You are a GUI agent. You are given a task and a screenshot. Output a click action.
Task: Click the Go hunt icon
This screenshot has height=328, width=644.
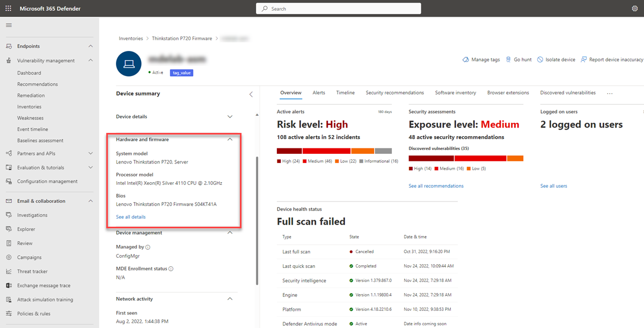pos(508,59)
